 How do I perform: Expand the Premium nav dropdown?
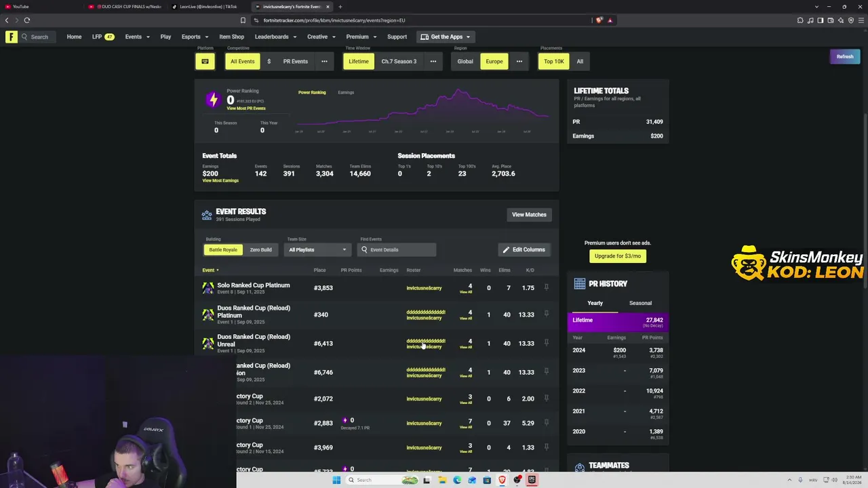click(x=361, y=37)
